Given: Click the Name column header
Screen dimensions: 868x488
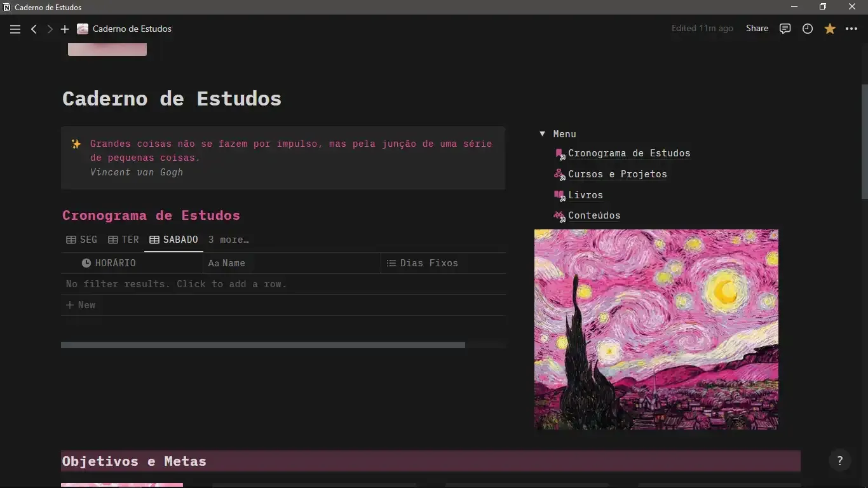Looking at the screenshot, I should pyautogui.click(x=292, y=263).
